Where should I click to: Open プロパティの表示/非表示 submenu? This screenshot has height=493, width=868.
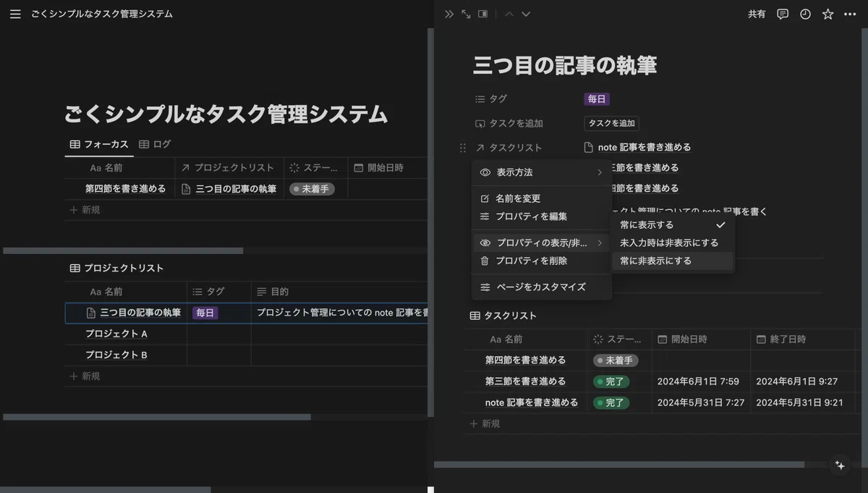(x=541, y=243)
